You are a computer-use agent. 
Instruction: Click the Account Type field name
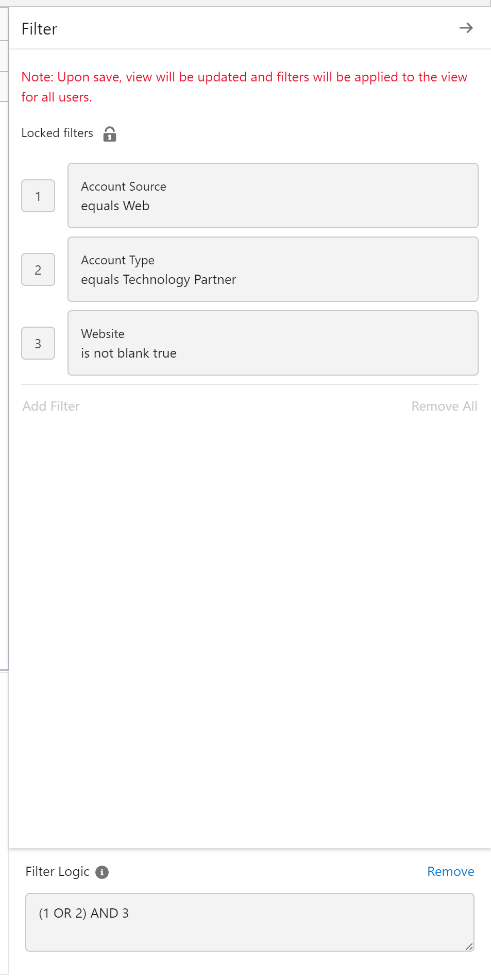[x=117, y=260]
